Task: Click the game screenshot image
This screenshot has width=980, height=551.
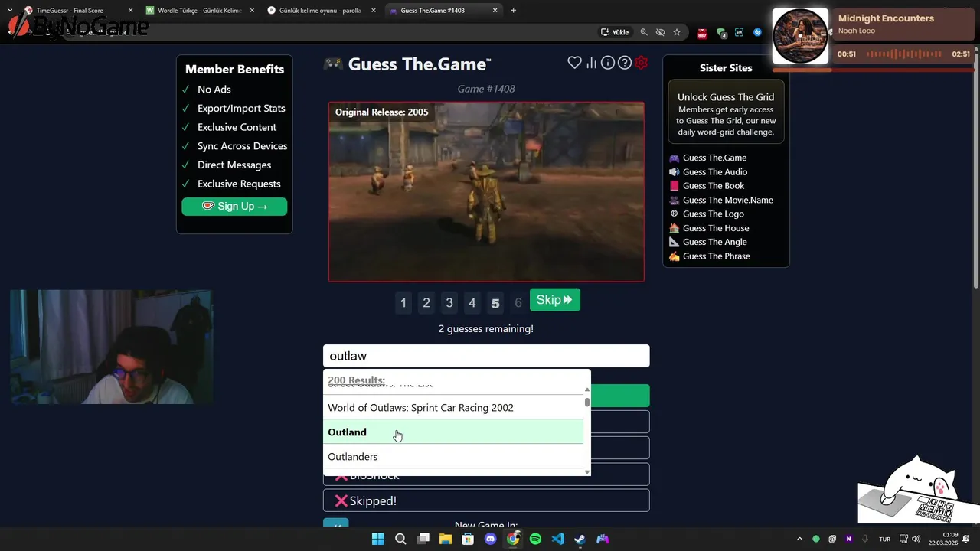Action: point(486,191)
